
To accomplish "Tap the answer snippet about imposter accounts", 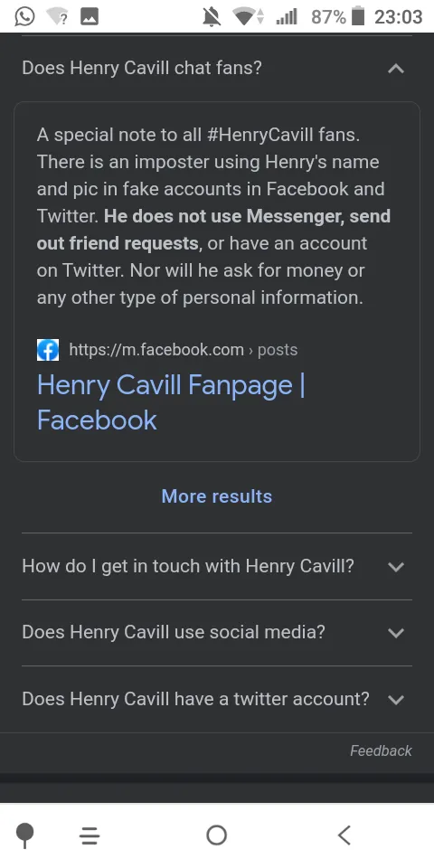I will click(x=213, y=216).
